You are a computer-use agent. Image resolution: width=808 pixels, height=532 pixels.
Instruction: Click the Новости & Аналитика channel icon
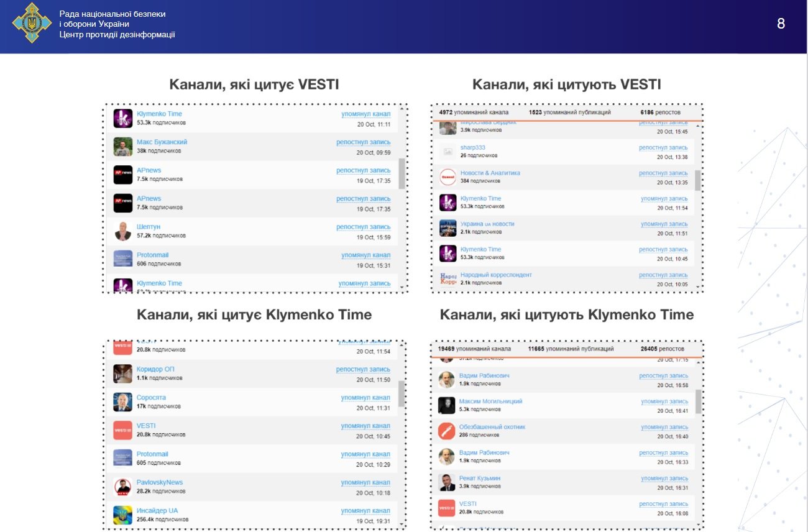(x=448, y=177)
